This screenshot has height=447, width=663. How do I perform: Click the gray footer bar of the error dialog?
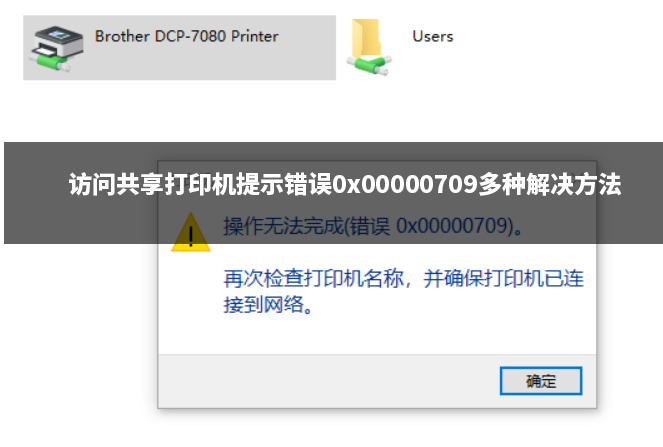(330, 381)
